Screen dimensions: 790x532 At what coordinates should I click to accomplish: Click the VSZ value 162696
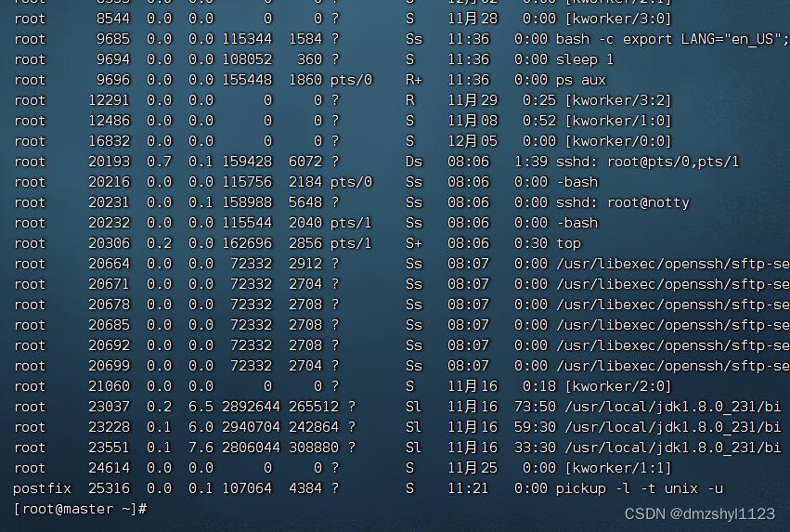[x=247, y=243]
